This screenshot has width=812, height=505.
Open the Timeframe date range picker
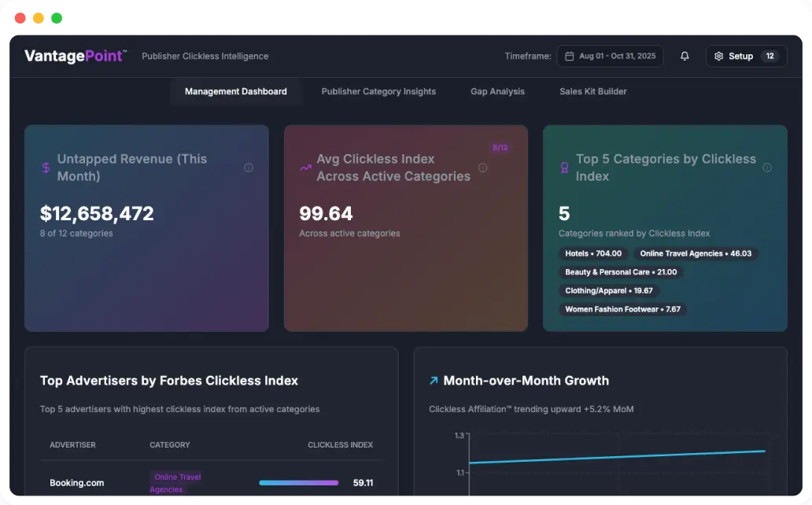click(610, 57)
